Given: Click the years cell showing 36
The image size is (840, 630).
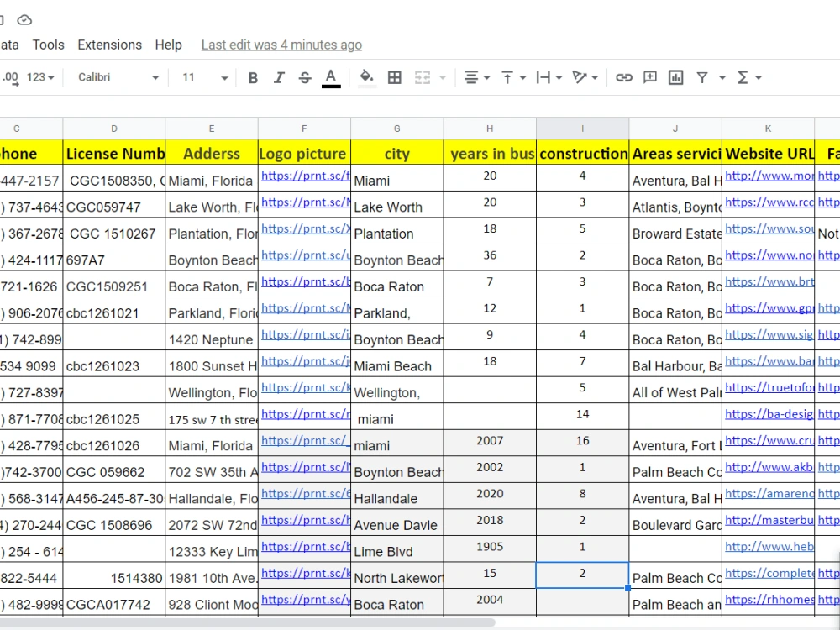Looking at the screenshot, I should pos(490,258).
